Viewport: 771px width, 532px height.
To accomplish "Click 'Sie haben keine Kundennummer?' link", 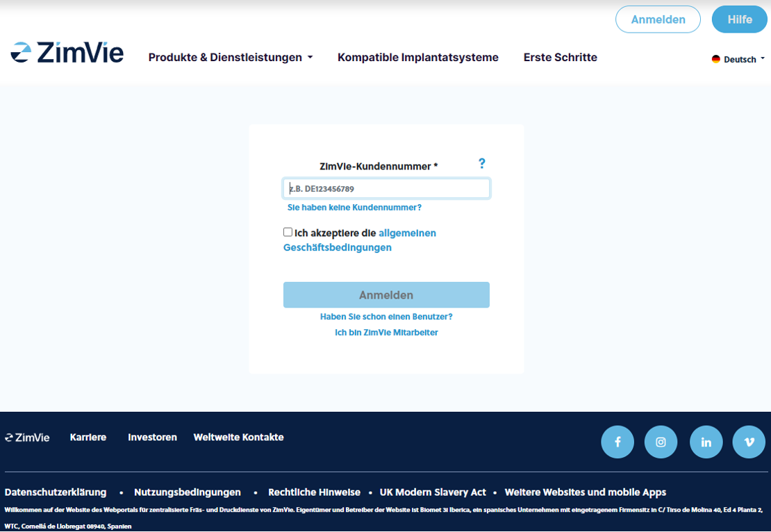I will tap(354, 208).
